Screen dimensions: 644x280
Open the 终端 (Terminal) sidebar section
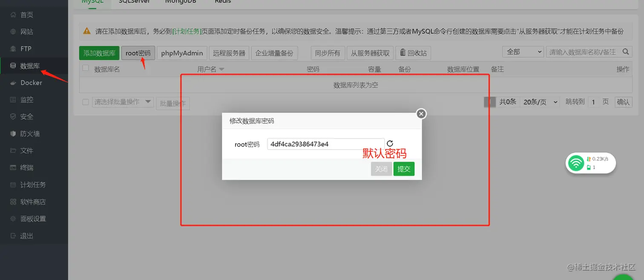click(x=27, y=167)
